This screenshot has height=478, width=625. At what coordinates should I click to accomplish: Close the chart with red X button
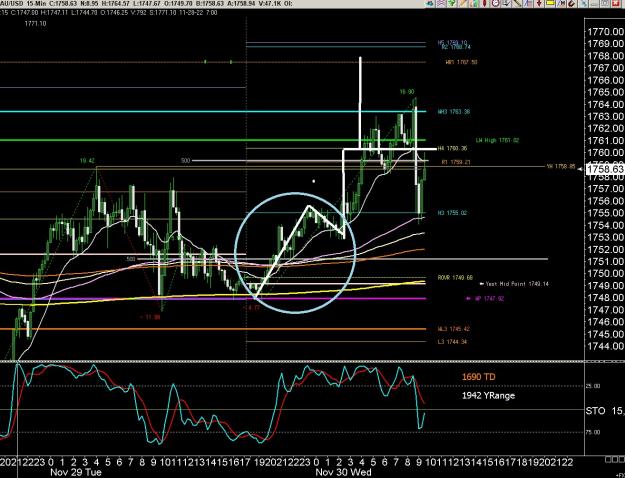coord(615,3)
